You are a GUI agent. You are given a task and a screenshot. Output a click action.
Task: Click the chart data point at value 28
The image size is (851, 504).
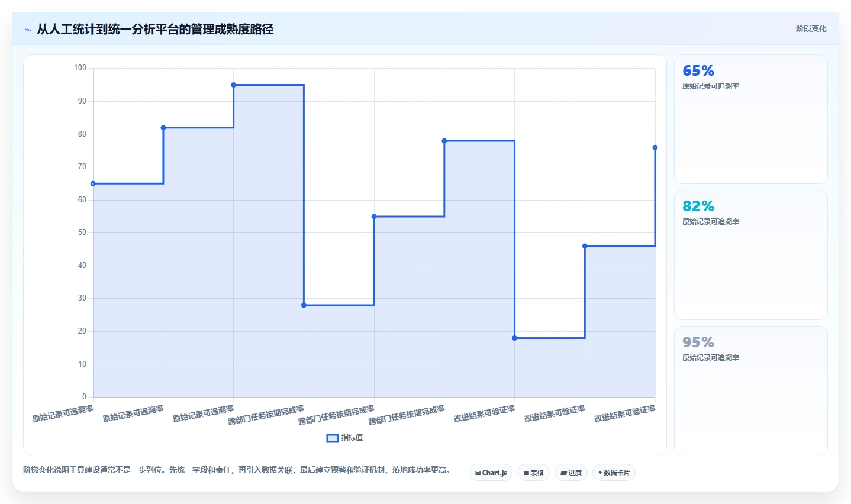pyautogui.click(x=304, y=305)
